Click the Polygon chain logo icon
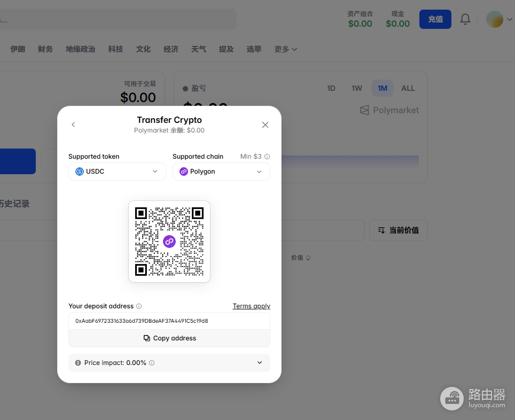 click(x=184, y=172)
